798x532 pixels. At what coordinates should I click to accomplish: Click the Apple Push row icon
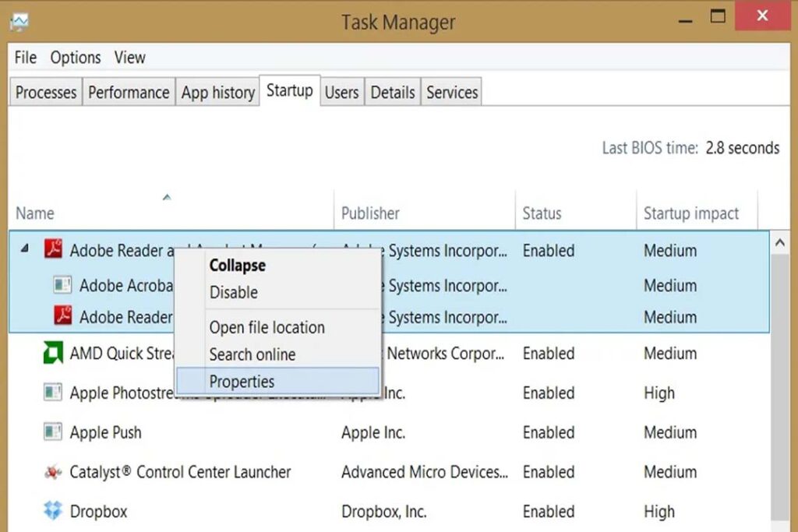coord(53,432)
